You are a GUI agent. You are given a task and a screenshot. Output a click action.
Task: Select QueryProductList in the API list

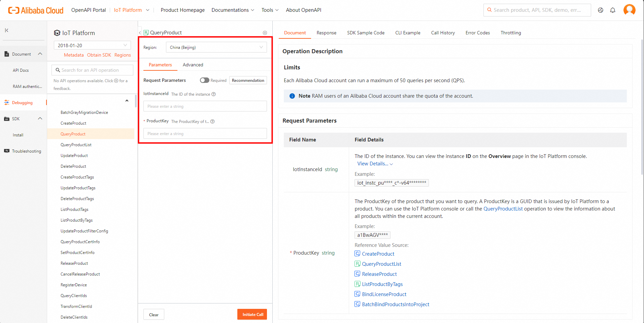point(76,145)
